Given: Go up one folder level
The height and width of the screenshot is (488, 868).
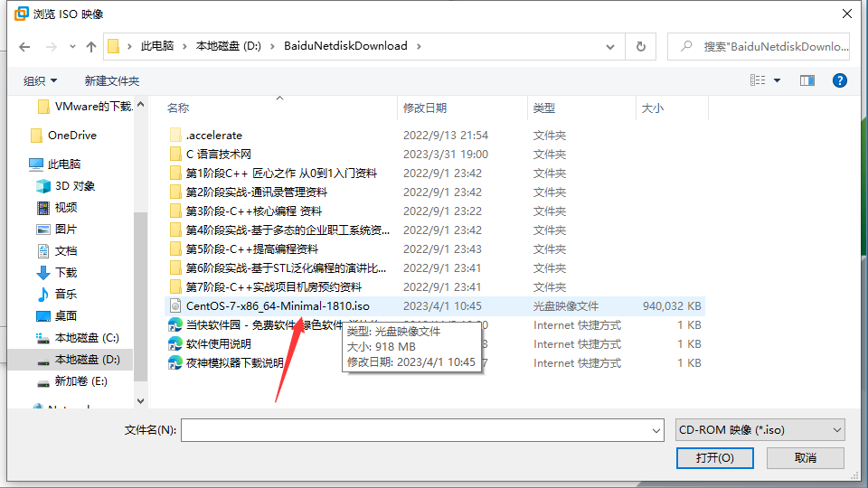Looking at the screenshot, I should (x=91, y=47).
